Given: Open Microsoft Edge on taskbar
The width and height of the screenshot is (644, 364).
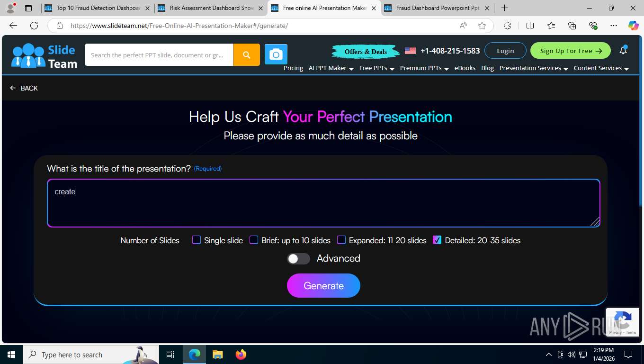Looking at the screenshot, I should coord(195,355).
